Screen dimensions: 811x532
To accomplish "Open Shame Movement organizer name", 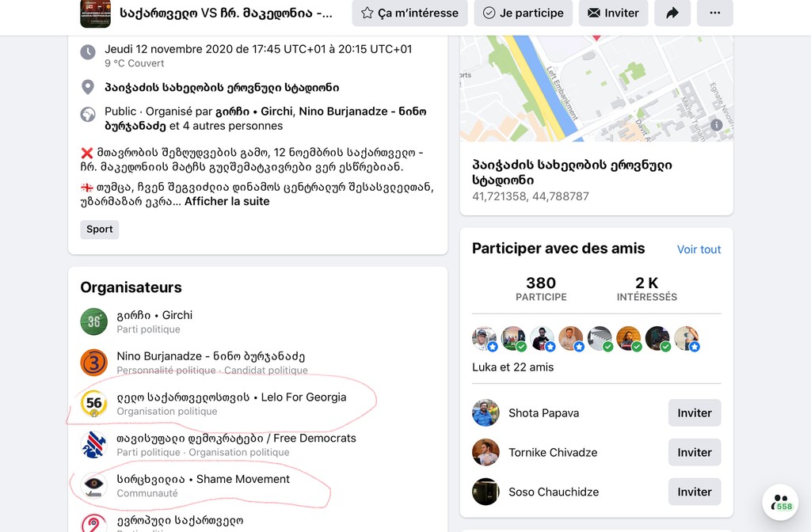I will 203,479.
